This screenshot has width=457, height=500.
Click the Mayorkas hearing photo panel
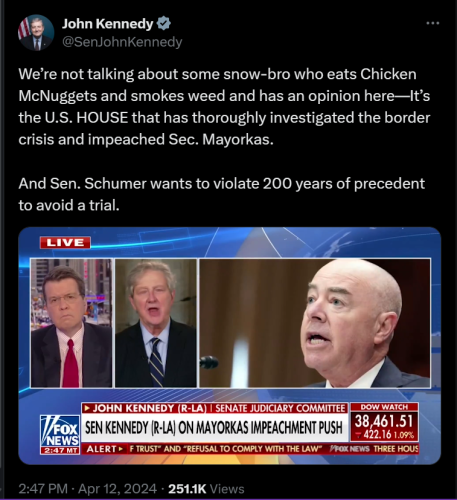[x=315, y=323]
